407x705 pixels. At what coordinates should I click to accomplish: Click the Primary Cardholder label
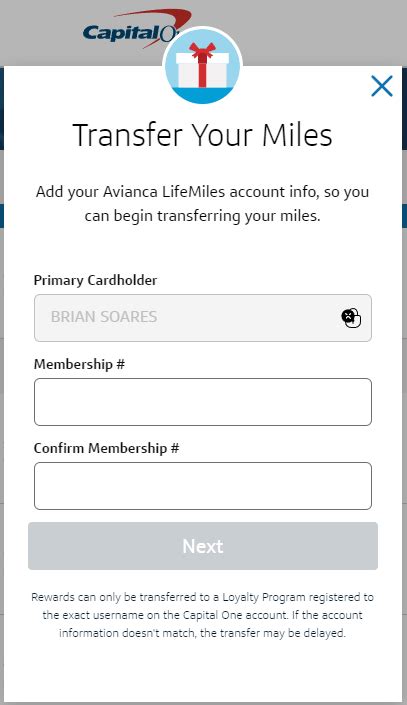tap(95, 280)
